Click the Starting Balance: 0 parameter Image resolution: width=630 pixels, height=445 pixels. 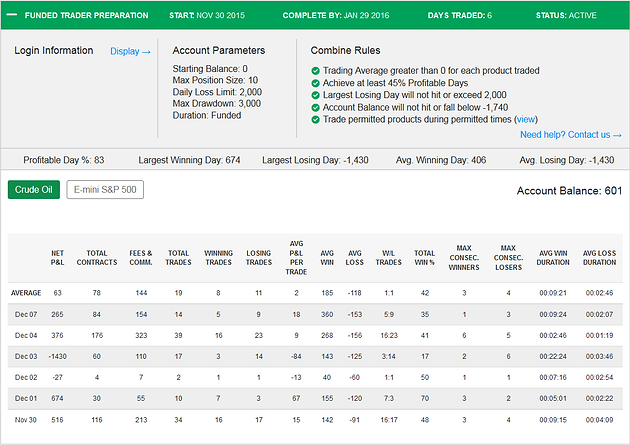tap(210, 69)
